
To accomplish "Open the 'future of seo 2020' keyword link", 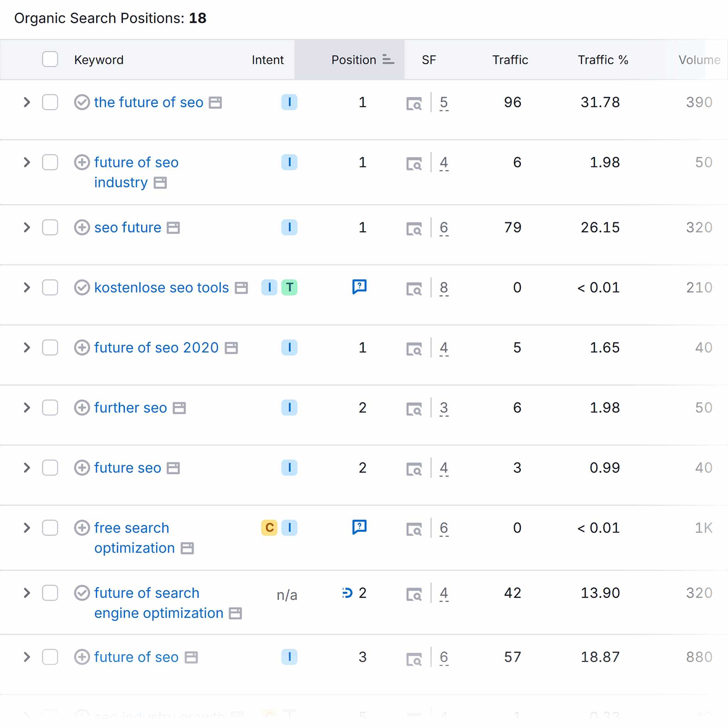I will click(x=156, y=348).
